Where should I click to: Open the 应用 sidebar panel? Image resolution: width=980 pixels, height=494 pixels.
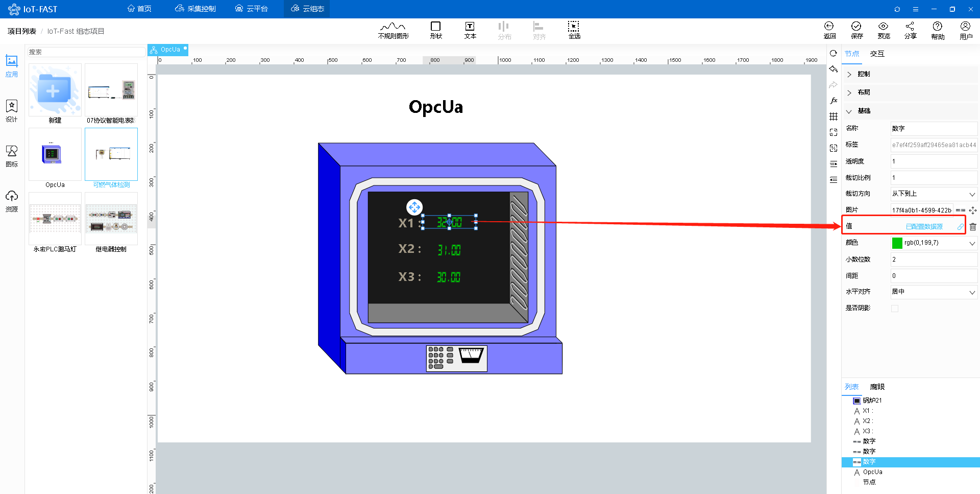pyautogui.click(x=12, y=66)
